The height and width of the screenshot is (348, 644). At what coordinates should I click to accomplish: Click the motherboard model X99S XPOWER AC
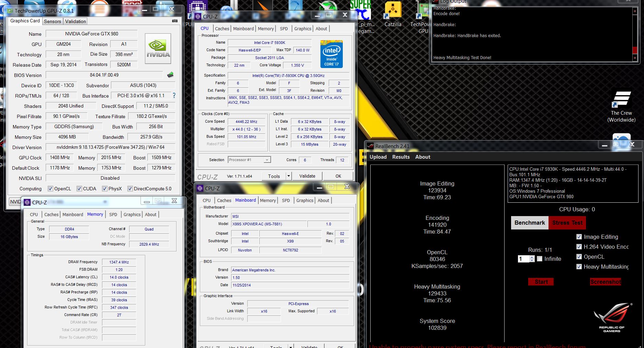click(x=269, y=224)
